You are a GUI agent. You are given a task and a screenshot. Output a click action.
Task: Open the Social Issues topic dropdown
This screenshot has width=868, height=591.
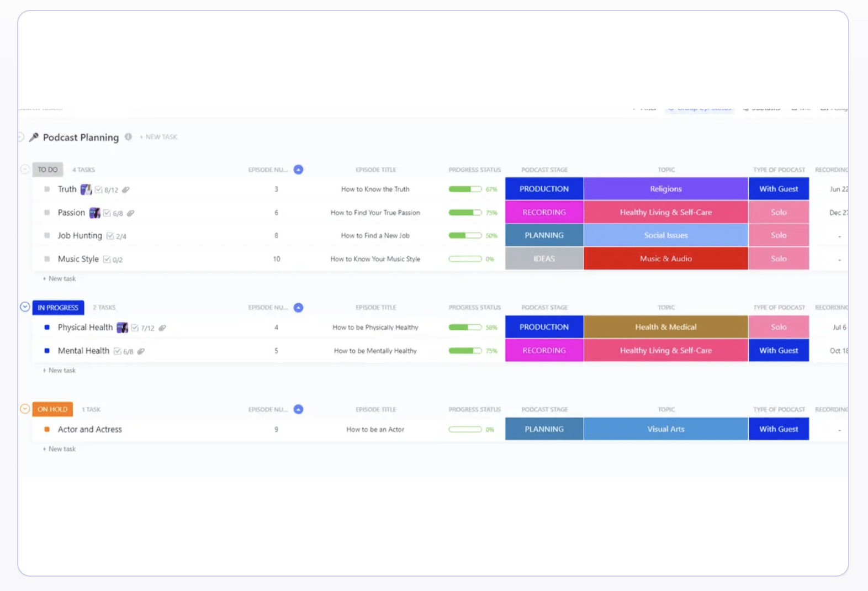[x=666, y=235]
